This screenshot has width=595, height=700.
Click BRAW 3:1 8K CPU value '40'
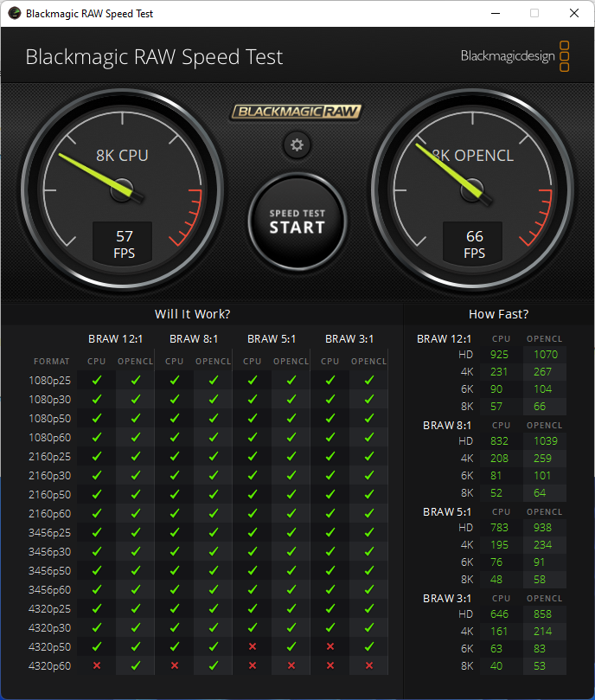click(x=496, y=666)
